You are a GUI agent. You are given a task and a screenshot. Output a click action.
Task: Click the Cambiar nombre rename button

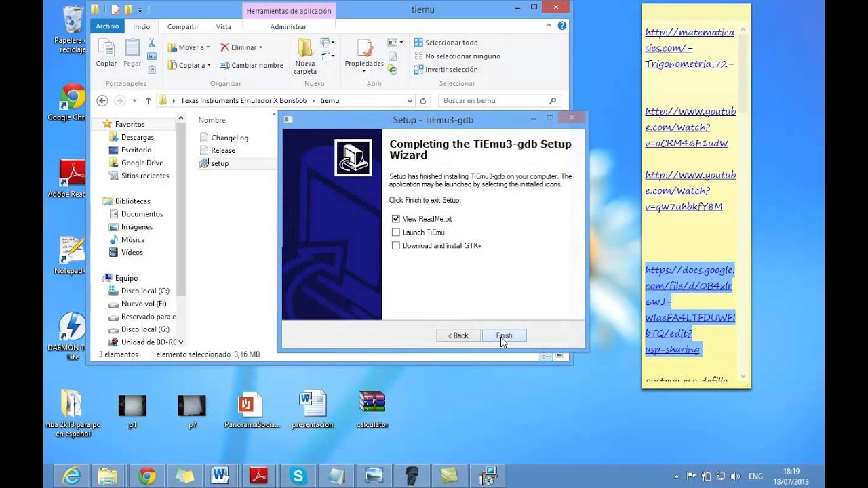(x=252, y=65)
